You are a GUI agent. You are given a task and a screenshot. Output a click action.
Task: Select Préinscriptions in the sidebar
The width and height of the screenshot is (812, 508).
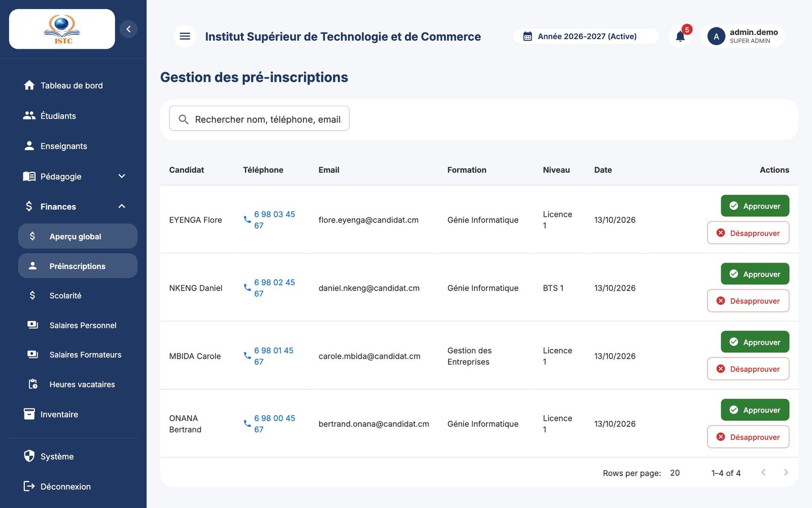pos(78,266)
